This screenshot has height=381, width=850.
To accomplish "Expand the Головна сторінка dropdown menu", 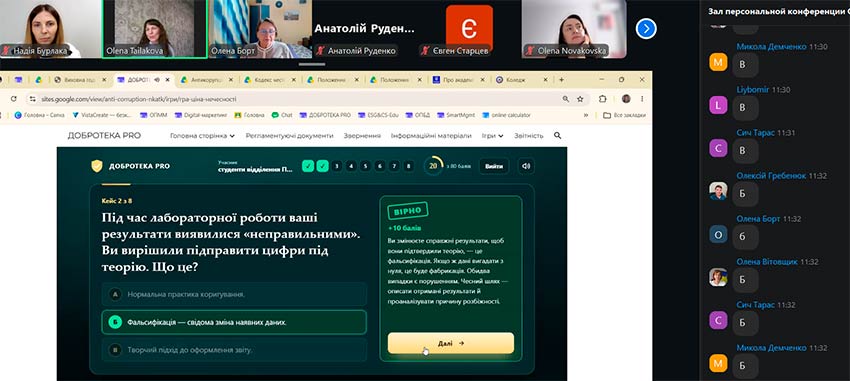I will 202,136.
